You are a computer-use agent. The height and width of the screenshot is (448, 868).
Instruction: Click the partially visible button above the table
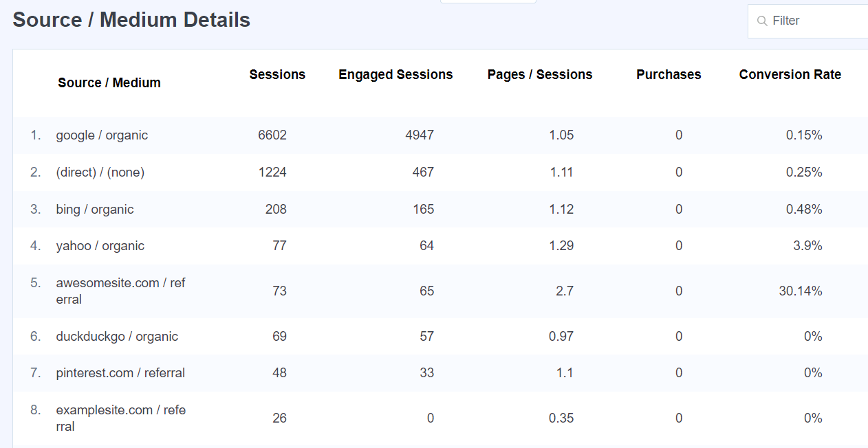pyautogui.click(x=488, y=1)
